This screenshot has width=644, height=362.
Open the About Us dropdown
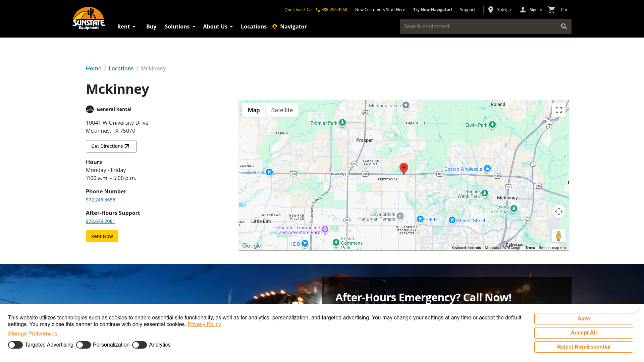218,26
